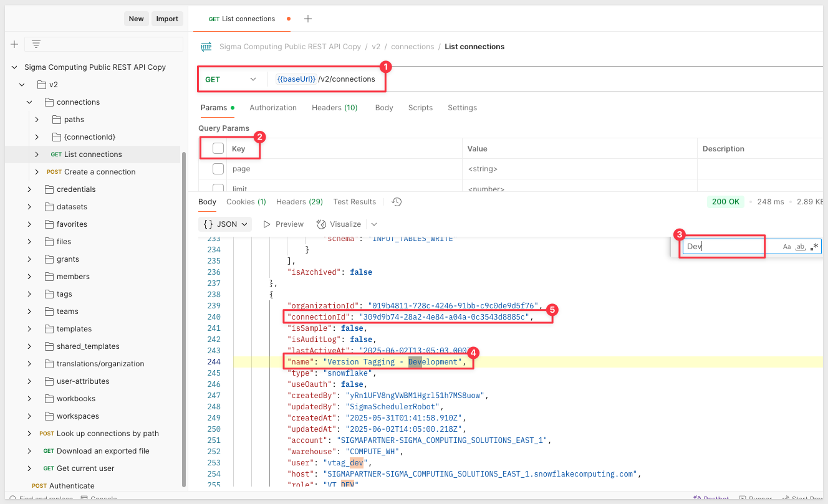The height and width of the screenshot is (504, 828).
Task: Open the request Body tab
Action: tap(384, 108)
